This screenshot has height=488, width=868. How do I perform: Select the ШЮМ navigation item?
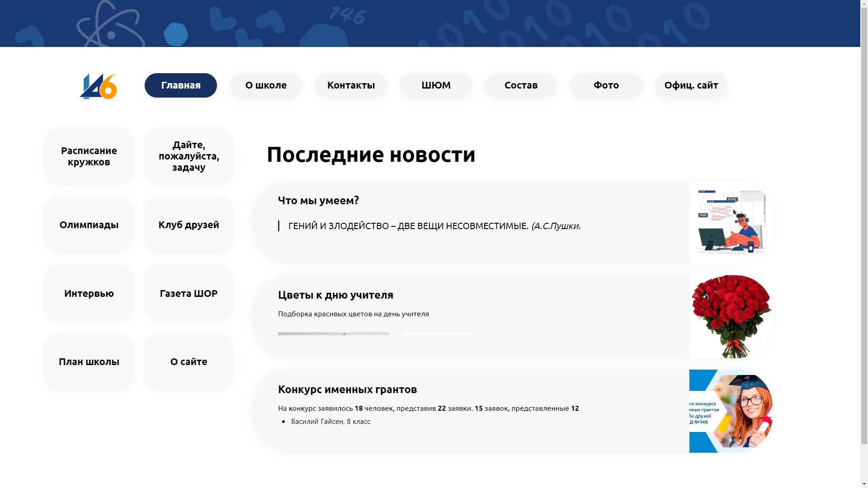(x=436, y=85)
